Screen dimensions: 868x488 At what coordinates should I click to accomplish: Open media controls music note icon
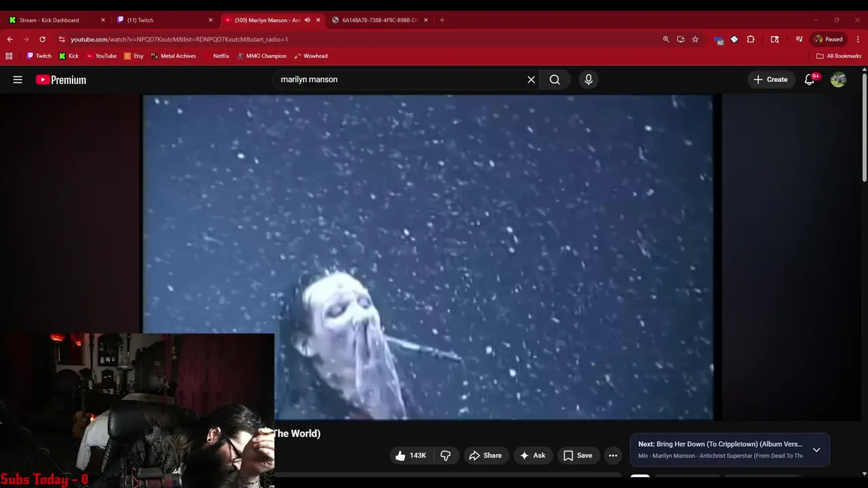click(799, 39)
